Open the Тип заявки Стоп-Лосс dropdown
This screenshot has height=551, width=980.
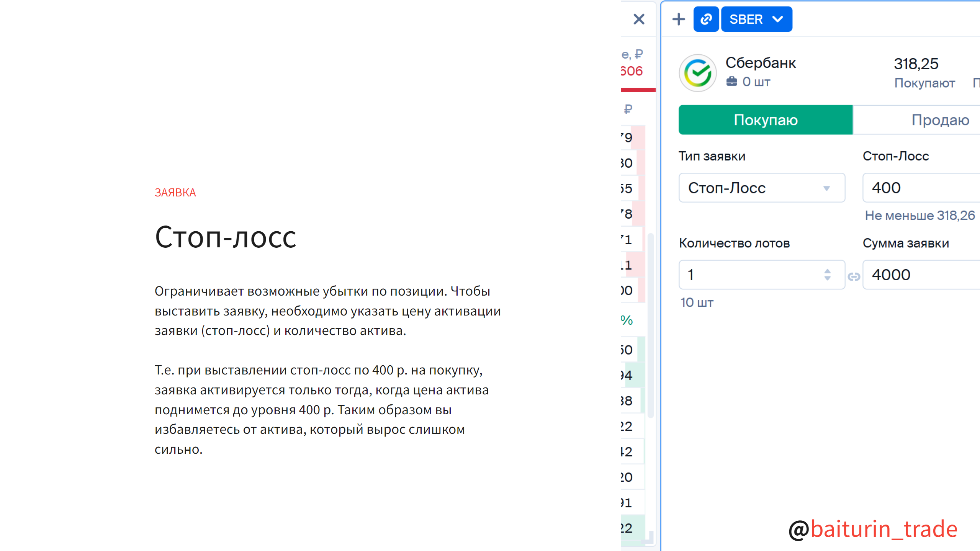(x=762, y=188)
